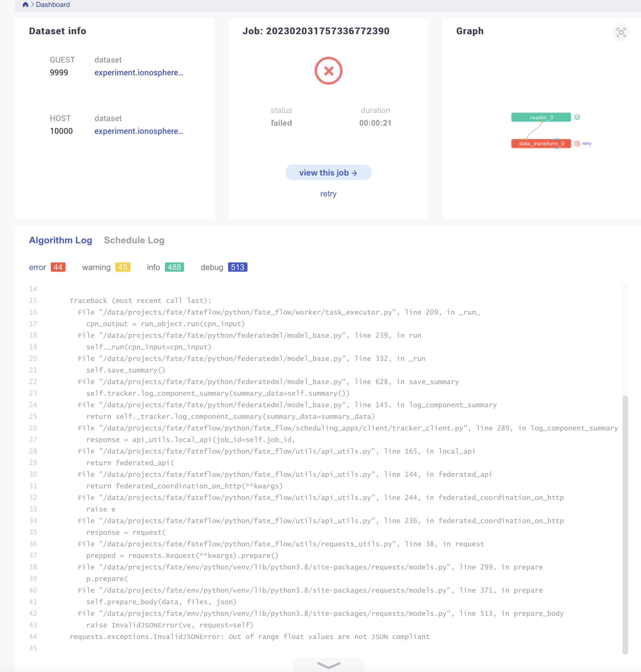The height and width of the screenshot is (672, 641).
Task: Retry the data_transform_0 component
Action: click(587, 144)
